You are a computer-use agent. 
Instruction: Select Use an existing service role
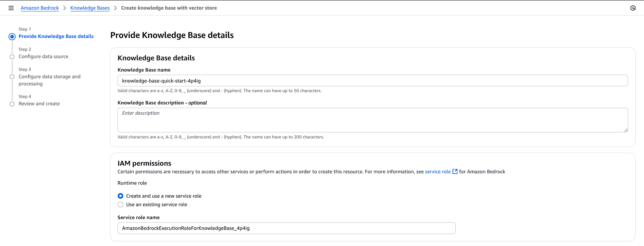coord(120,204)
